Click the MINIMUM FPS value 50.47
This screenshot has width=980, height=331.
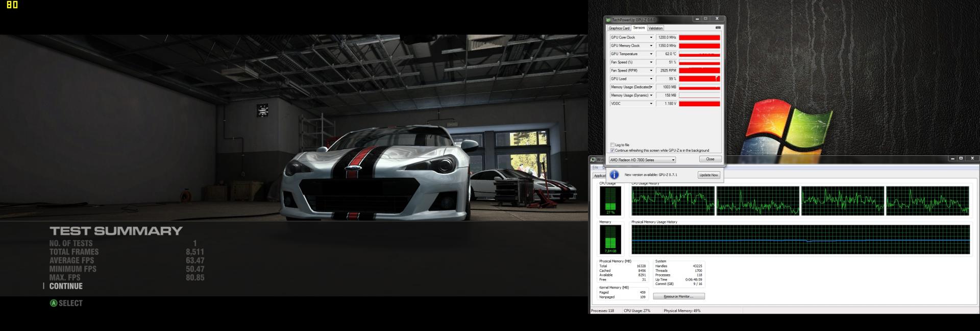(195, 269)
